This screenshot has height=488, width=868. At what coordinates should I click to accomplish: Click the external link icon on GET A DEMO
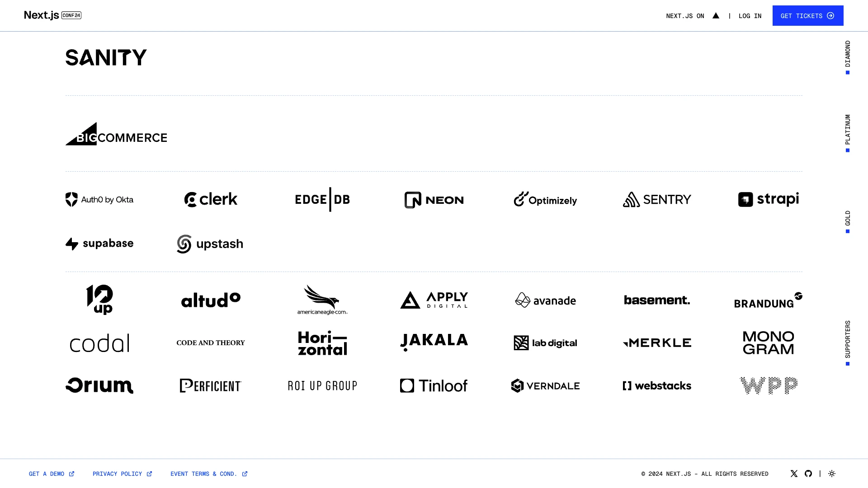point(71,474)
